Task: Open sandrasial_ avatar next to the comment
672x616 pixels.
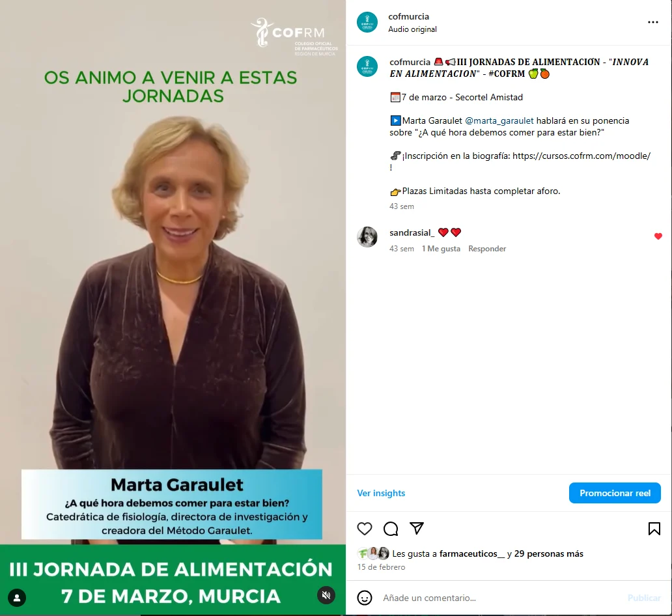Action: pyautogui.click(x=367, y=237)
